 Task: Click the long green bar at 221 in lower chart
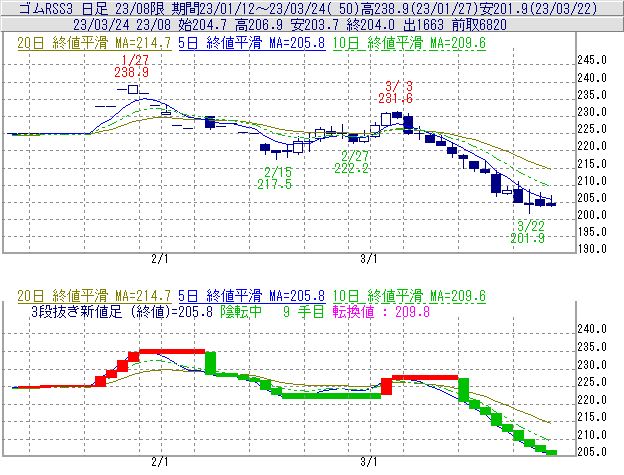(331, 396)
